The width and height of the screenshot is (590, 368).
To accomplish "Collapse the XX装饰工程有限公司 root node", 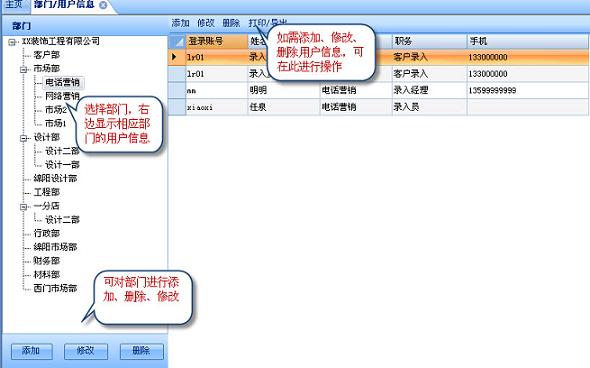I will (x=12, y=42).
